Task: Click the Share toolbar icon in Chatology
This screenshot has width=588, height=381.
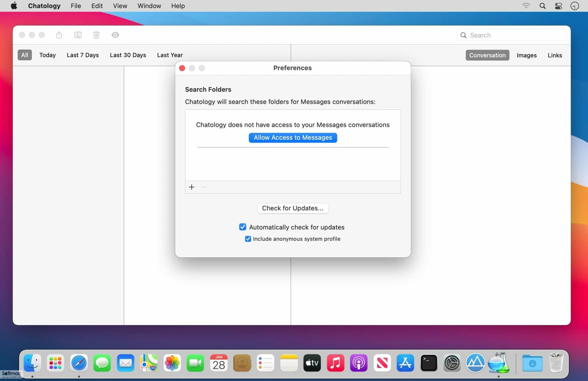Action: [59, 35]
